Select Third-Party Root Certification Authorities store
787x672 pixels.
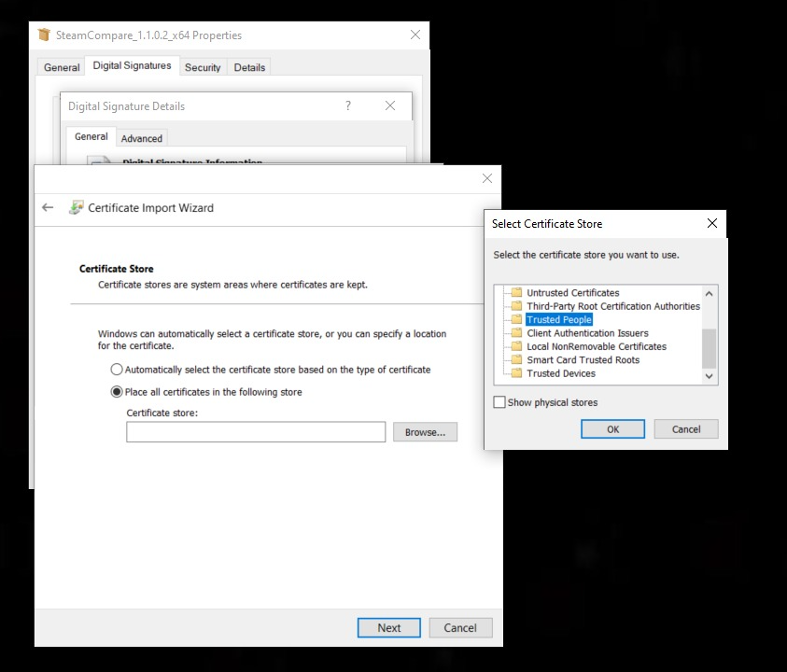click(613, 306)
